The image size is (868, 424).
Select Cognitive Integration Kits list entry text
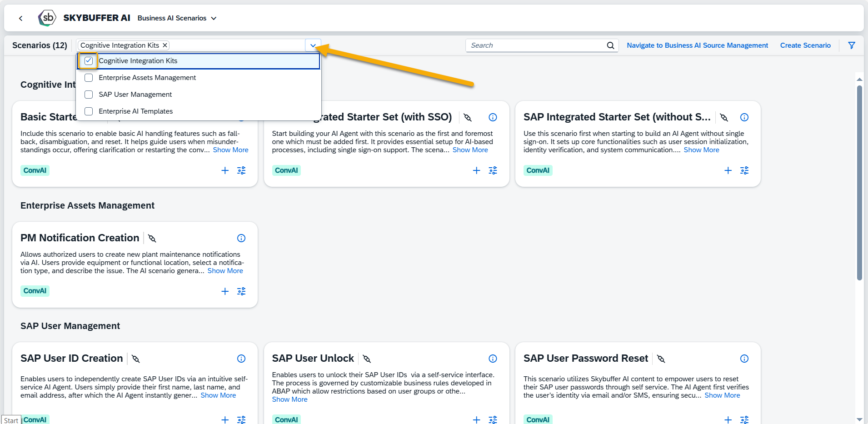(x=138, y=61)
